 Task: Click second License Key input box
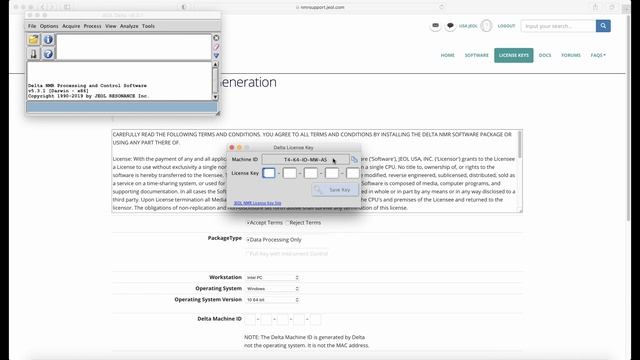(290, 173)
